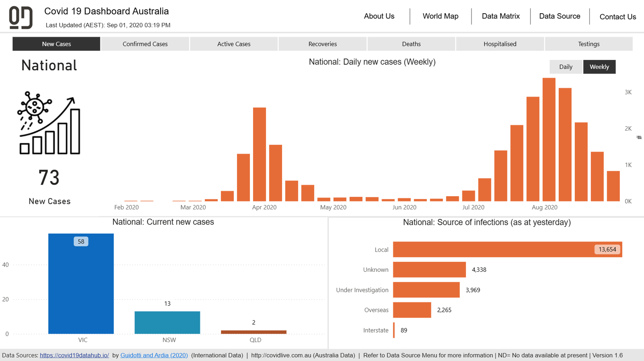644x361 pixels.
Task: Open the covid19datahub.io link
Action: point(74,355)
